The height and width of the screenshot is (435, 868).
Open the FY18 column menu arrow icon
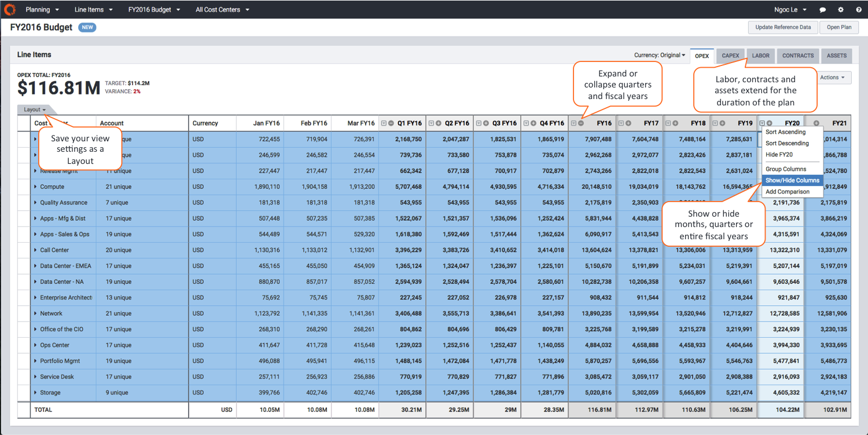[668, 123]
